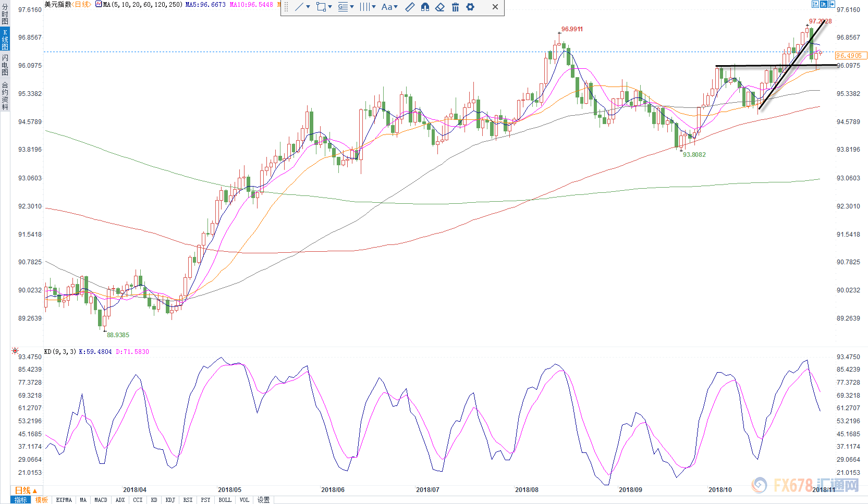Grab the drawing toolbar drag handle
Viewport: 868px width, 504px height.
(286, 7)
